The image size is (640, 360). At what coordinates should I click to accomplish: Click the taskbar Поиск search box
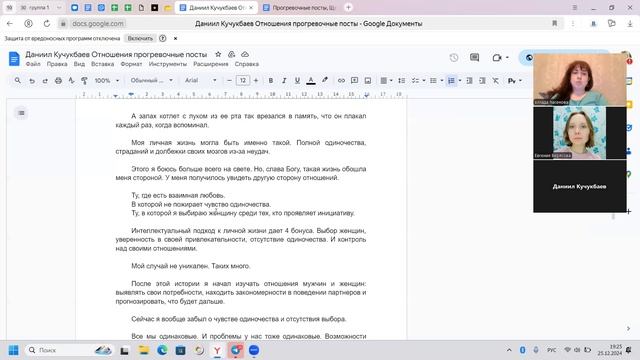click(69, 350)
